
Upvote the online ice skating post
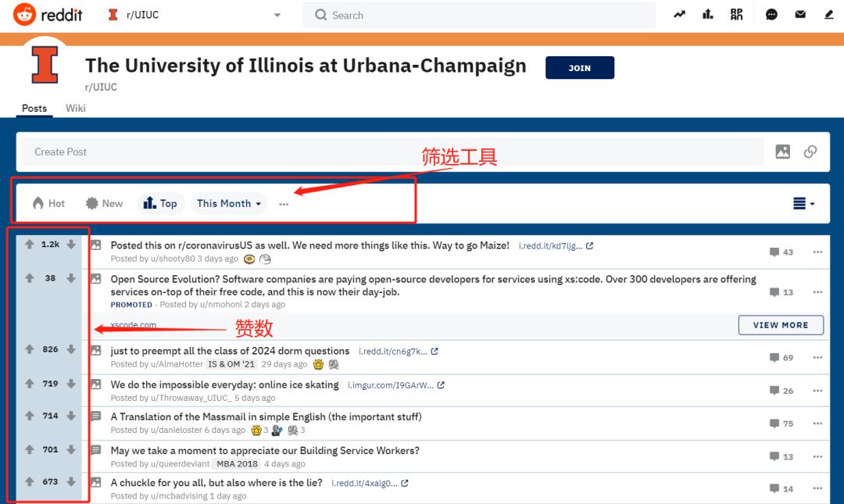[x=30, y=384]
